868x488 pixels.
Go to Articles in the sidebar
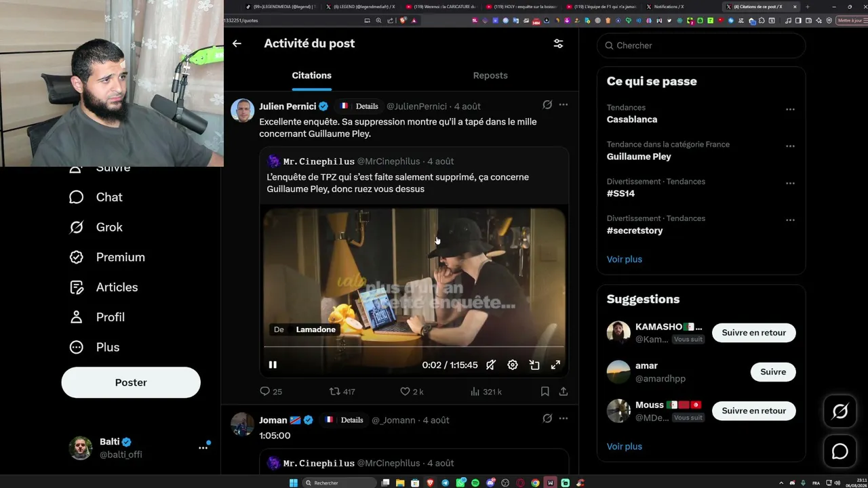(103, 287)
